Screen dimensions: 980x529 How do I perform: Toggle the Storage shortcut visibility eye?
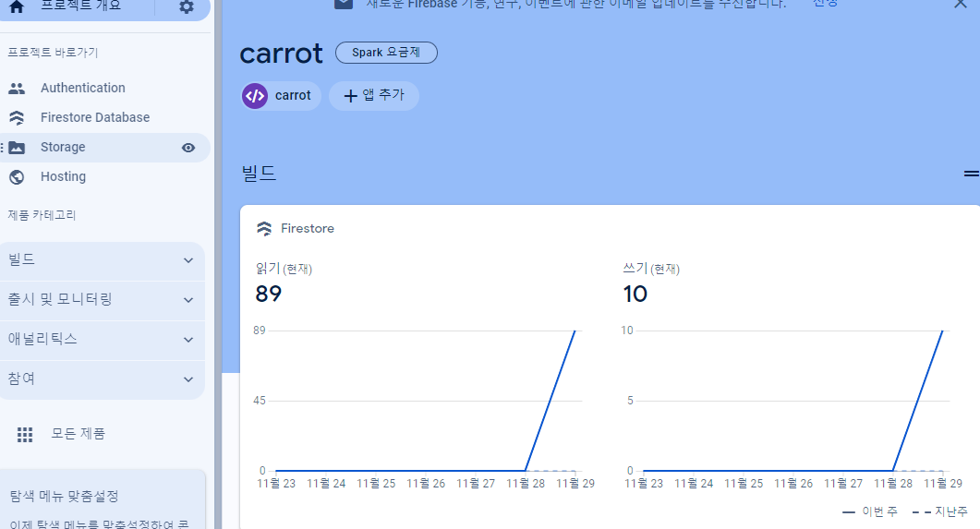coord(188,148)
